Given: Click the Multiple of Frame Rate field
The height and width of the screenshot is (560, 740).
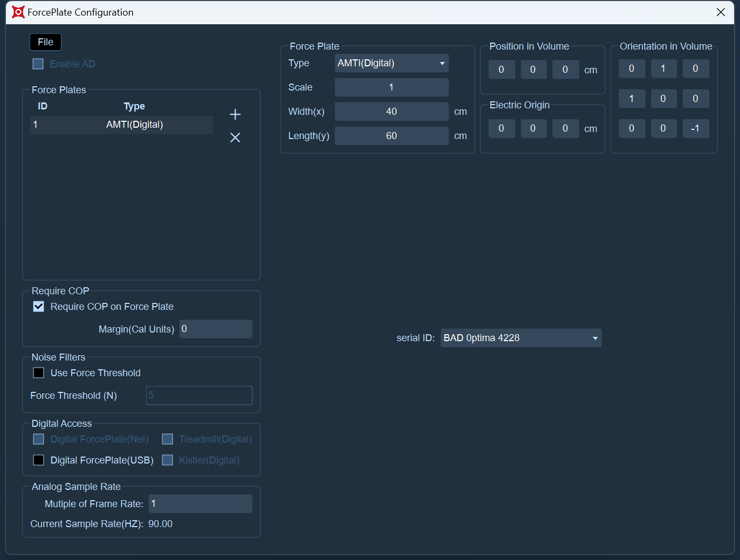Looking at the screenshot, I should point(201,503).
